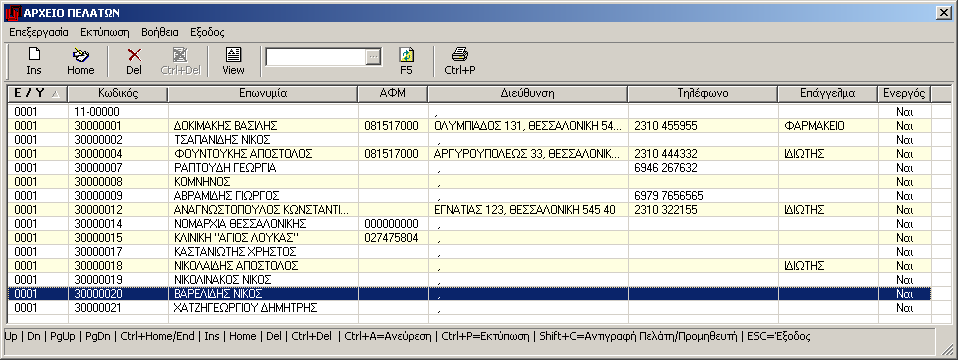Sort by the ΑΦΜ column header

pyautogui.click(x=393, y=94)
